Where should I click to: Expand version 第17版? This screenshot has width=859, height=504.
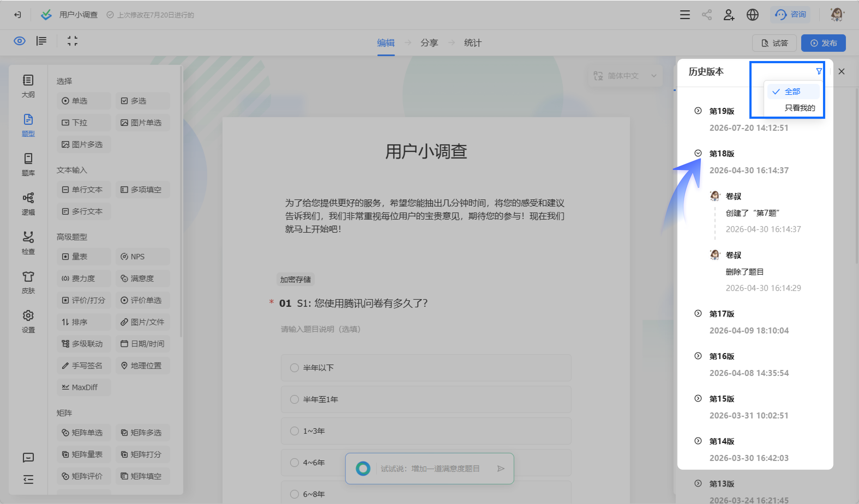698,313
